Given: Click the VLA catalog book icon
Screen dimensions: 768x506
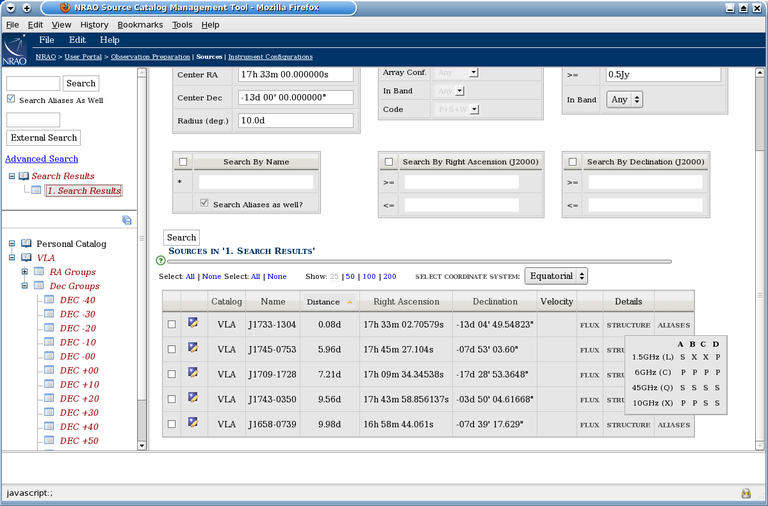Looking at the screenshot, I should coord(26,258).
